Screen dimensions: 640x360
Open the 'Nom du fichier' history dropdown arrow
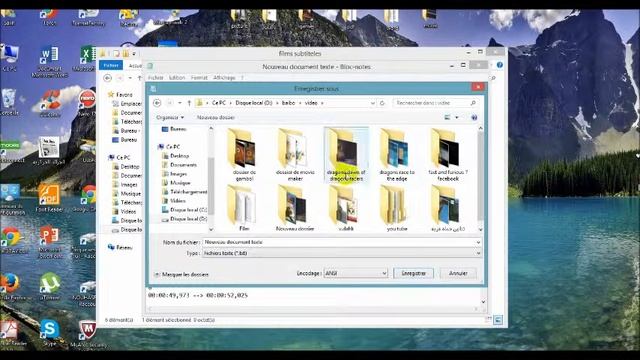coord(478,242)
